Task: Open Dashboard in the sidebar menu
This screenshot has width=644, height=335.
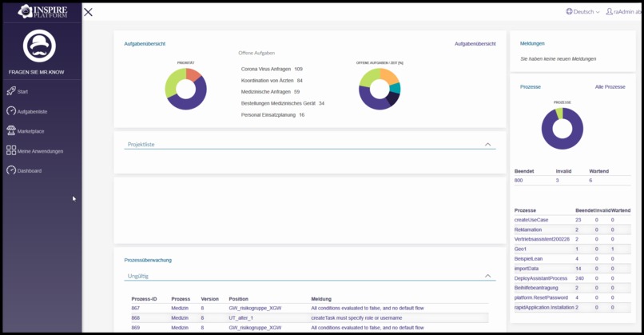Action: pos(29,170)
